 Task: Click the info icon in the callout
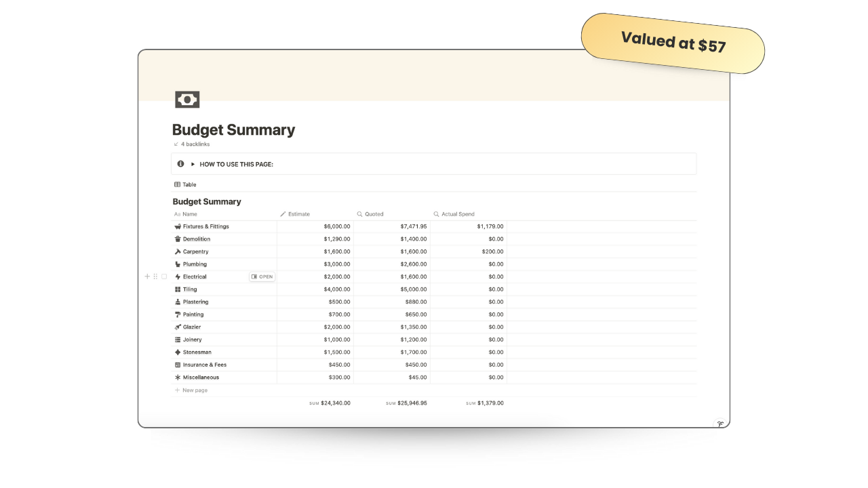point(180,164)
